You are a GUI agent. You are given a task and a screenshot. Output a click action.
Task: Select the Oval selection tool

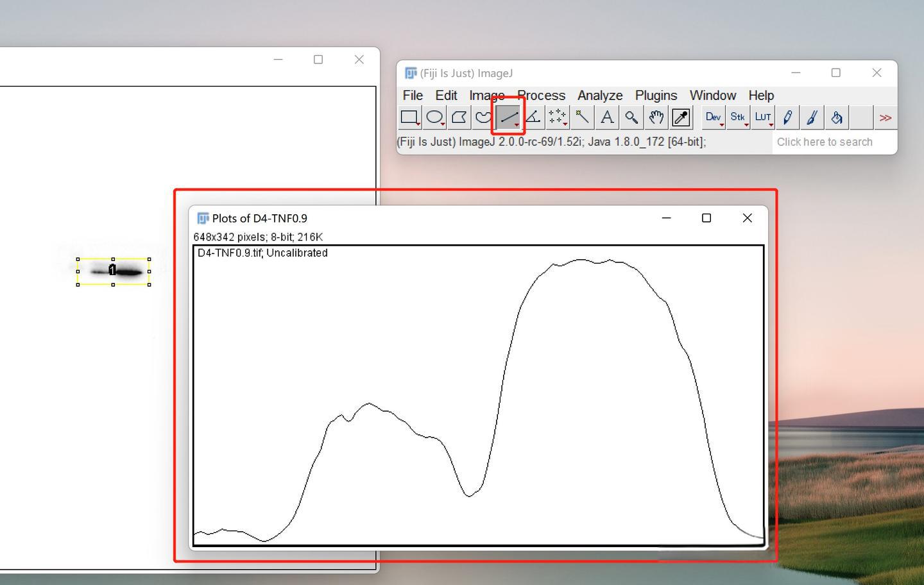(x=434, y=117)
